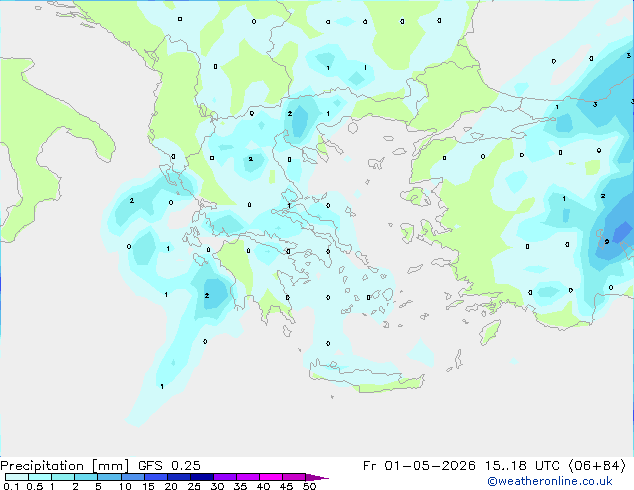Viewport: 634px width, 490px height.
Task: Click the 40–45 mm magenta legend swatch
Action: (271, 477)
